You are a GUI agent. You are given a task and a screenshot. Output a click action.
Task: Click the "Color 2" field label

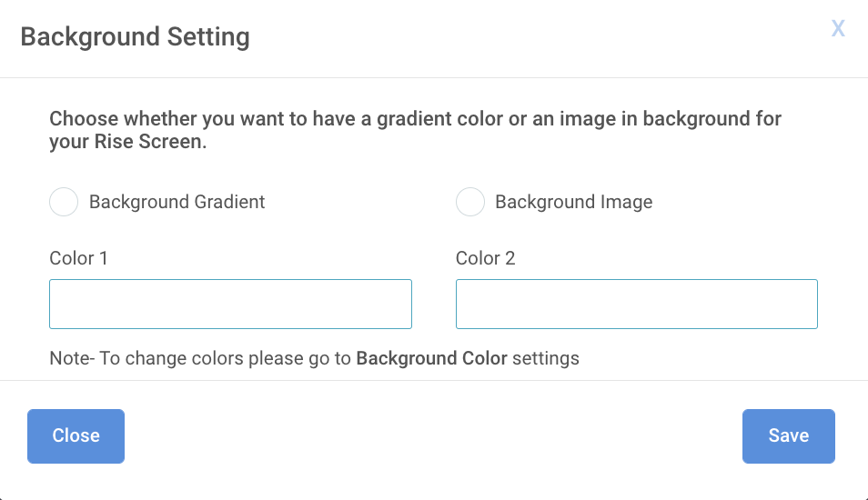(x=485, y=258)
